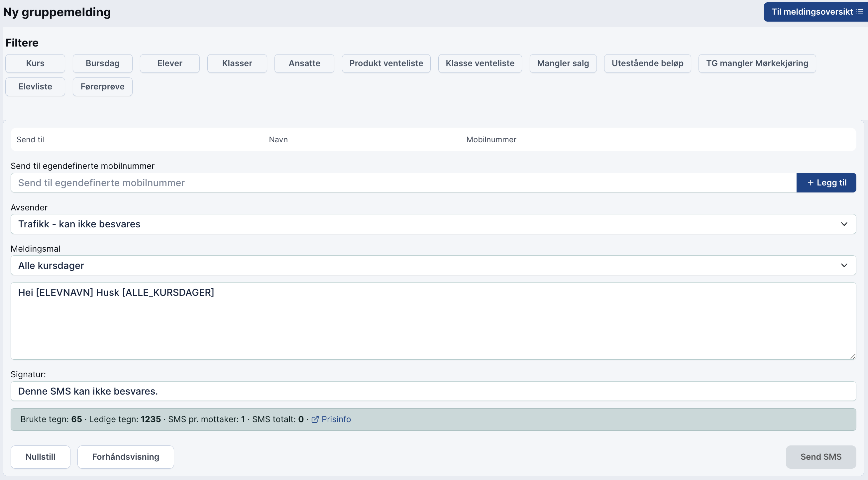
Task: Choose the Førerprøve filter
Action: [x=102, y=87]
